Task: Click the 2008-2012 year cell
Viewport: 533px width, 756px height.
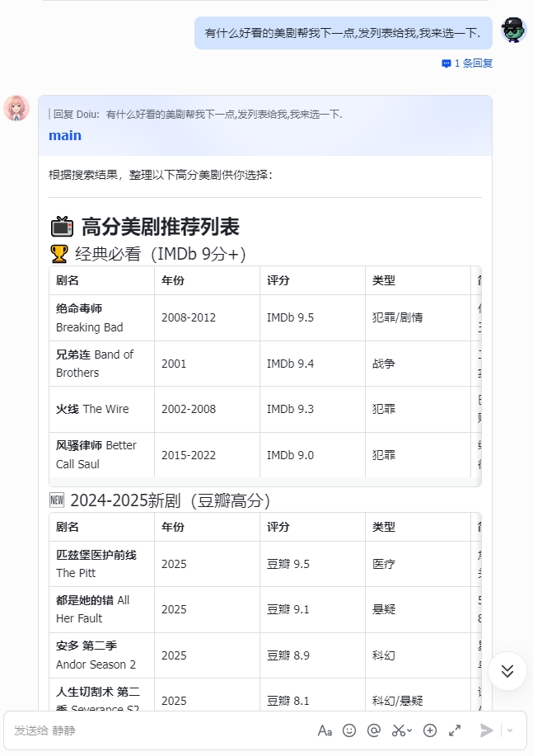Action: tap(208, 317)
